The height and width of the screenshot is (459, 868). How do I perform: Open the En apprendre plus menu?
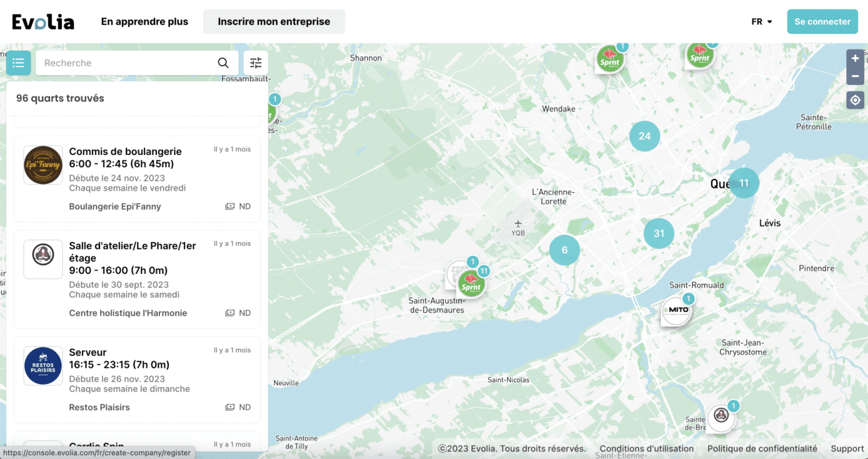(x=144, y=22)
